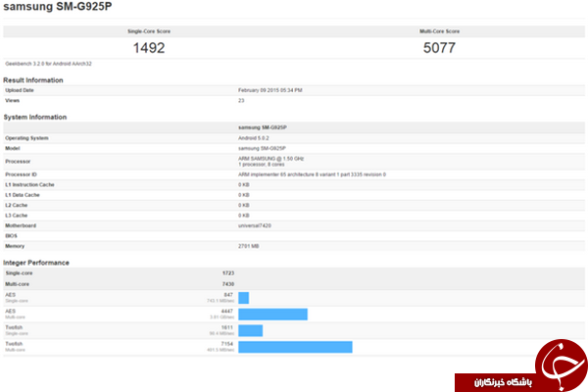Select the Twofish multi-core score 7154
This screenshot has width=588, height=392.
tap(227, 344)
